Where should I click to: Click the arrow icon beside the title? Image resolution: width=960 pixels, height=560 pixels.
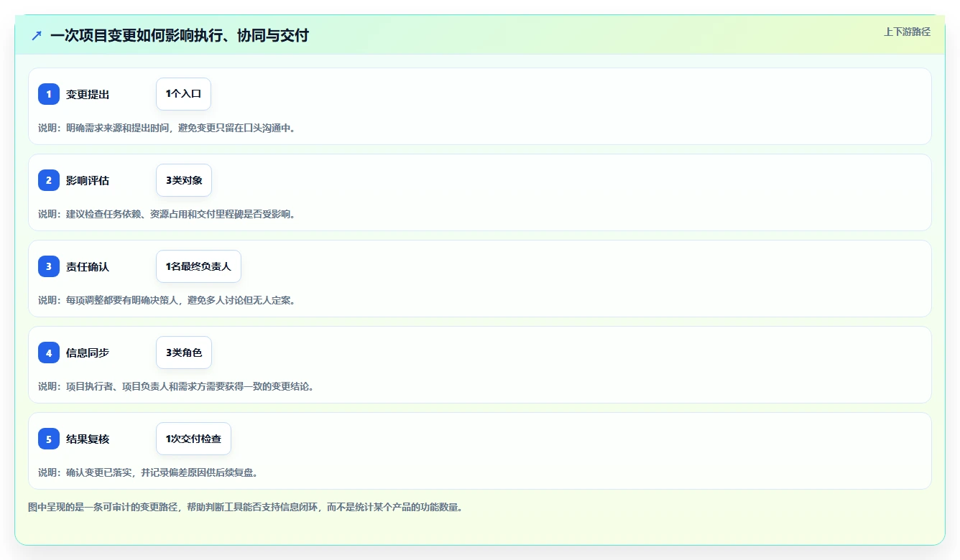[x=37, y=35]
